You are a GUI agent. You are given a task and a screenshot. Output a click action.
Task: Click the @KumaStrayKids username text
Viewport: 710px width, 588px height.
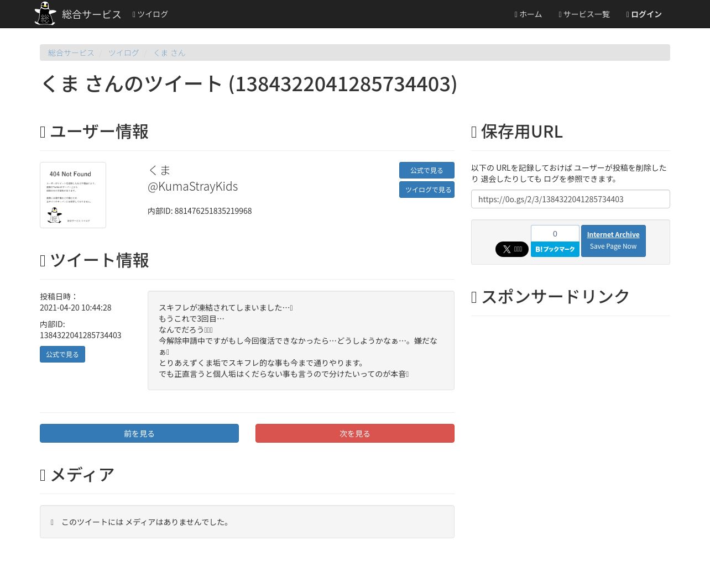click(x=192, y=187)
